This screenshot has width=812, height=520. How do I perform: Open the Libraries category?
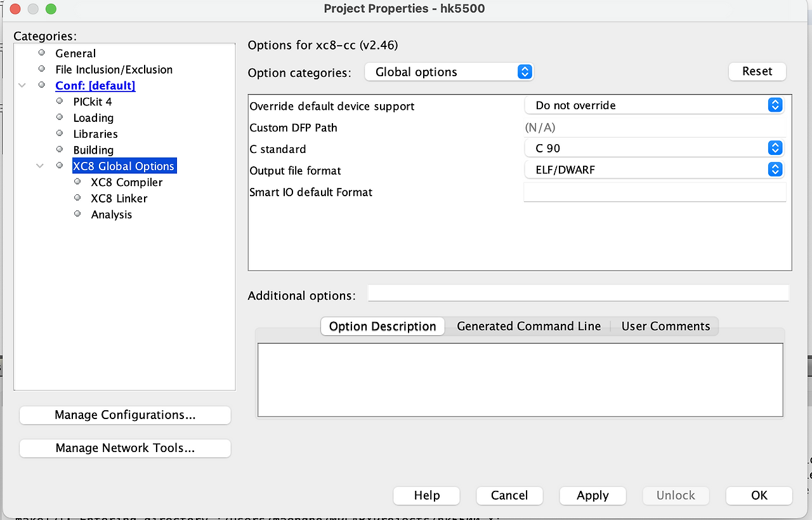[95, 134]
